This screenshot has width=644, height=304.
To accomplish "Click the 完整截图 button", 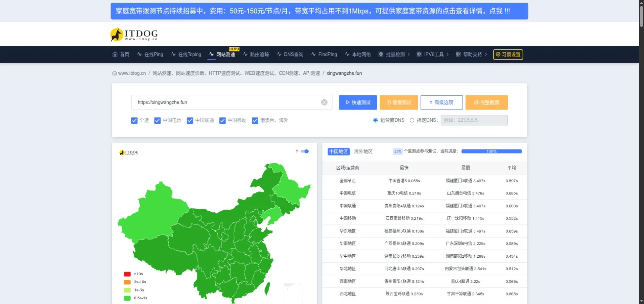I will click(x=486, y=102).
